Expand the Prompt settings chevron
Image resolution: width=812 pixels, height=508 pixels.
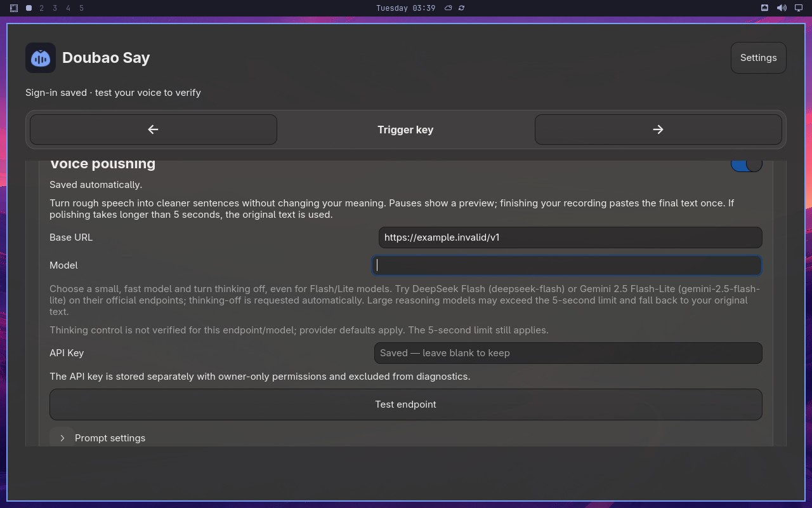pos(62,438)
